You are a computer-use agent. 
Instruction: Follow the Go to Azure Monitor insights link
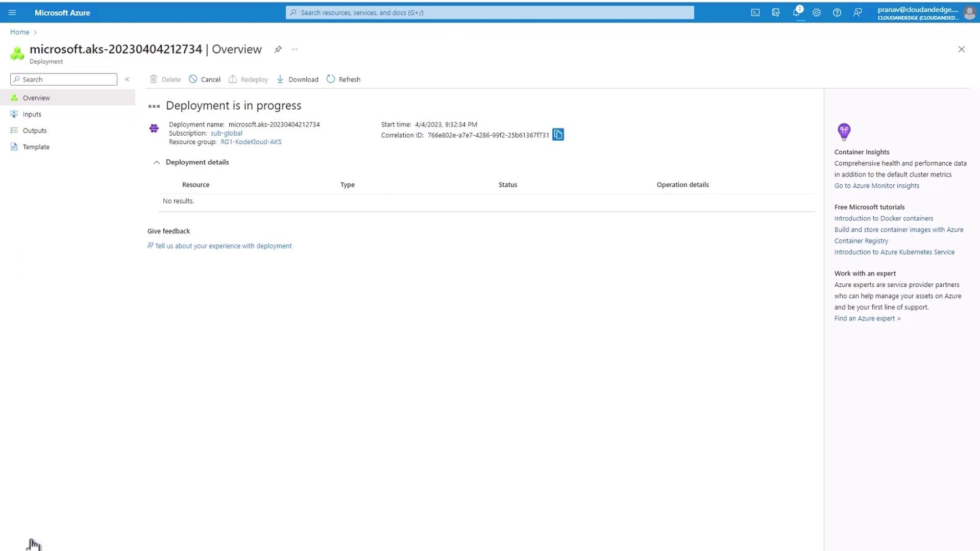click(876, 186)
